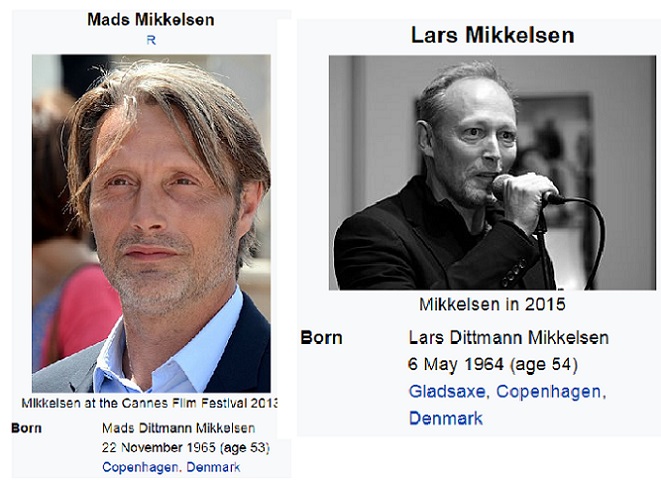Open Mads Mikkelsen's color portrait photo
The image size is (661, 480).
point(151,223)
